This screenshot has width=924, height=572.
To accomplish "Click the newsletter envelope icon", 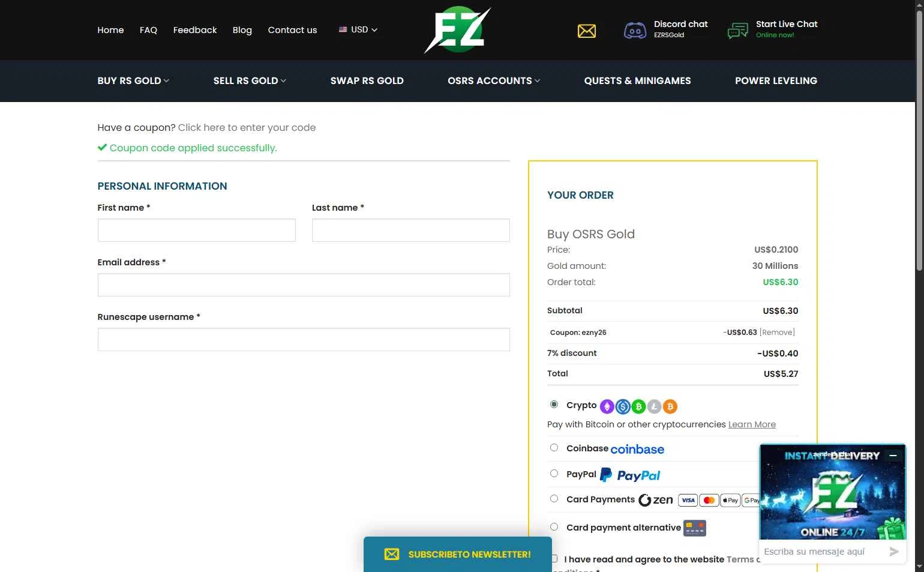I will 392,554.
